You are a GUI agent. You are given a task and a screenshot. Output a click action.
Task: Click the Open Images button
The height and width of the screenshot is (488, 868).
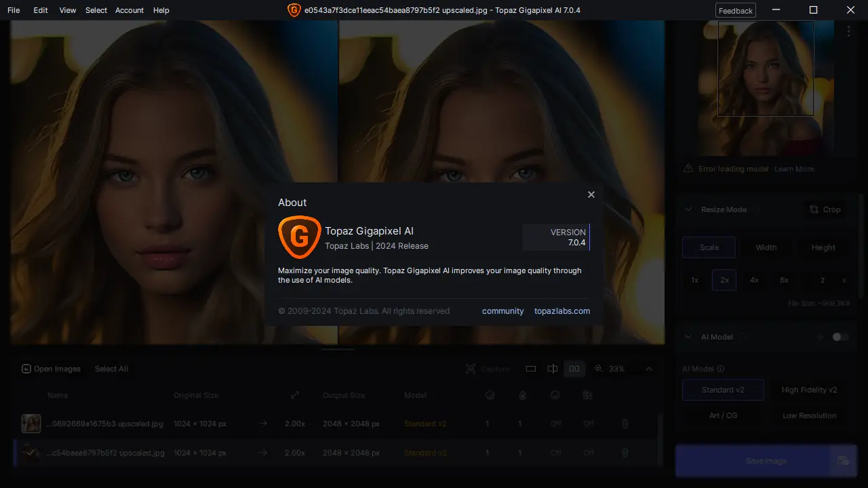[x=51, y=369]
